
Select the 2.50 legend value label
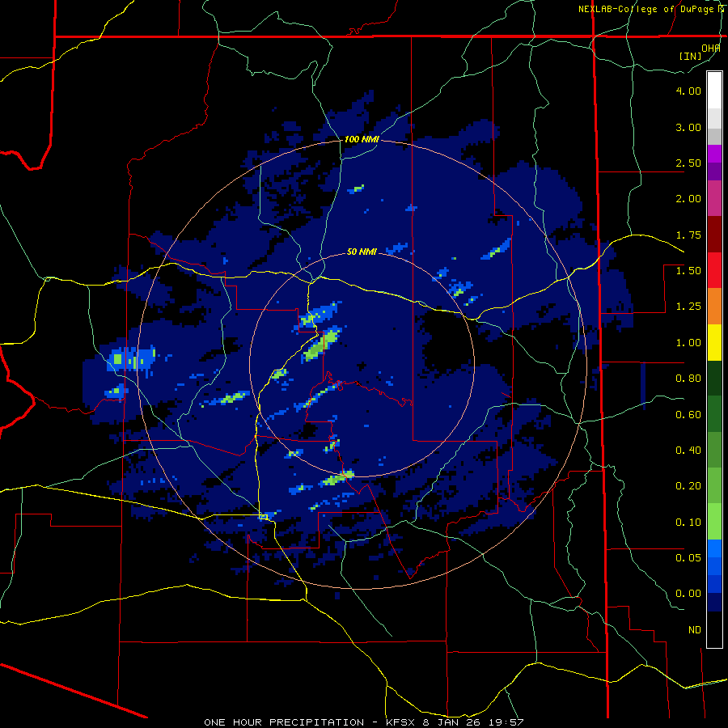(x=688, y=163)
